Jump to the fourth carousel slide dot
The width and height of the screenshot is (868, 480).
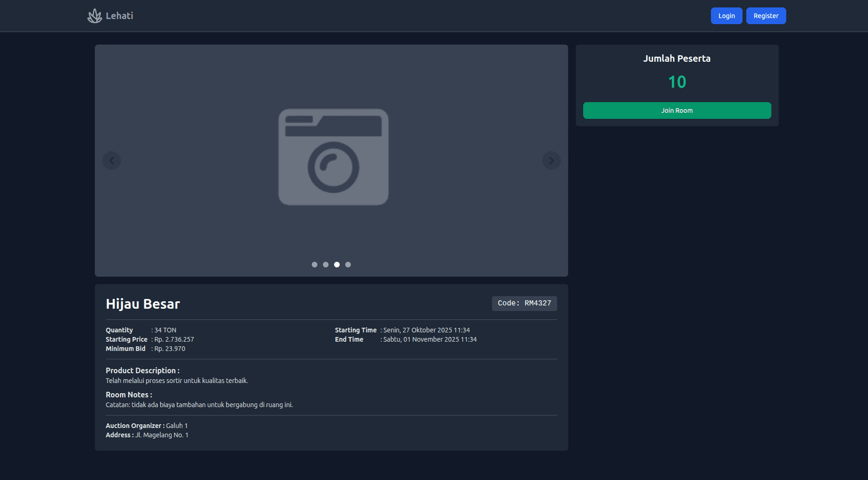click(348, 265)
